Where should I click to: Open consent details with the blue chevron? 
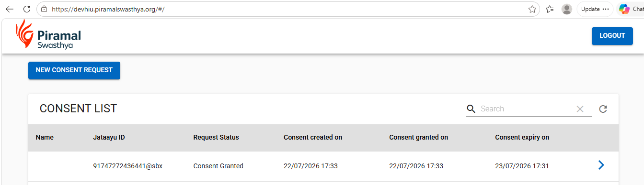click(x=601, y=165)
